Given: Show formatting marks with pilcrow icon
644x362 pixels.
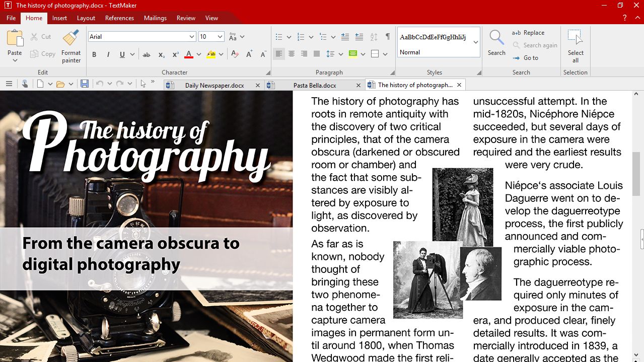Looking at the screenshot, I should pos(388,37).
